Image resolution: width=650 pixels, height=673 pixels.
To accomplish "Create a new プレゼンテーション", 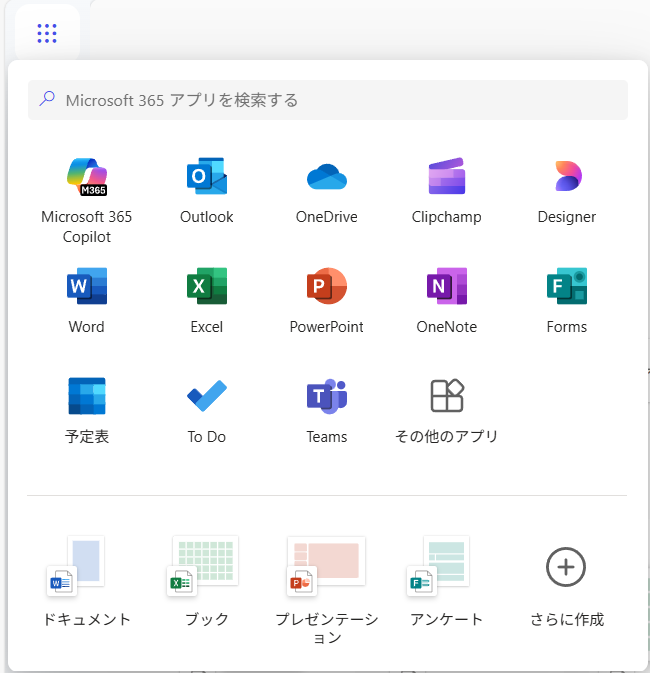I will tap(327, 590).
